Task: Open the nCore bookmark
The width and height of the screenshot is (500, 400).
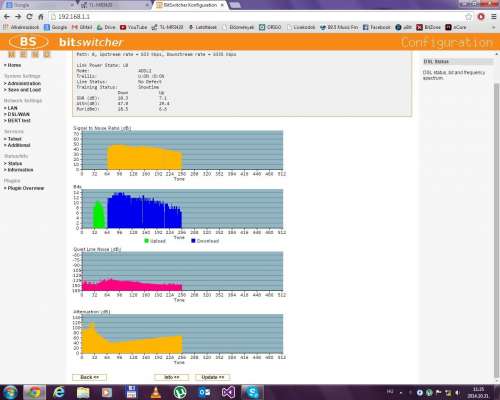Action: (456, 27)
